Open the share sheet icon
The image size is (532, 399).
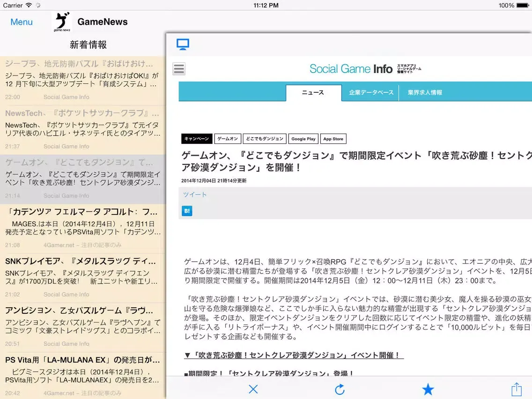point(516,389)
